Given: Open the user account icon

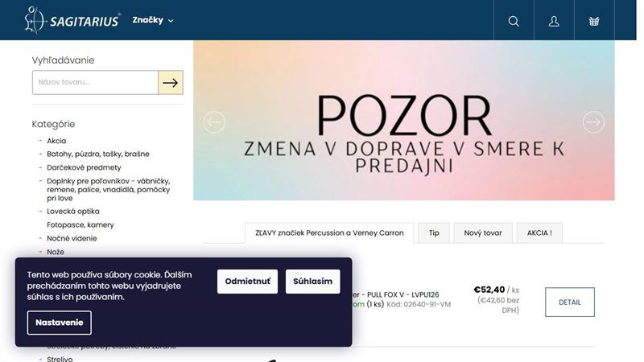Looking at the screenshot, I should coord(554,21).
